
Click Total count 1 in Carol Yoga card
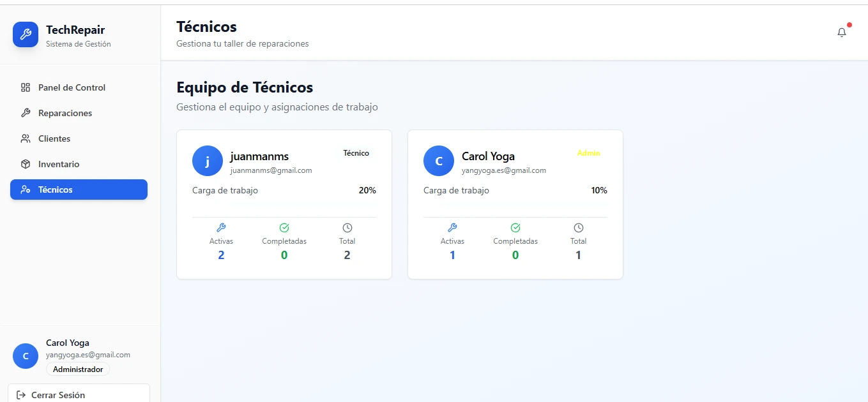579,255
